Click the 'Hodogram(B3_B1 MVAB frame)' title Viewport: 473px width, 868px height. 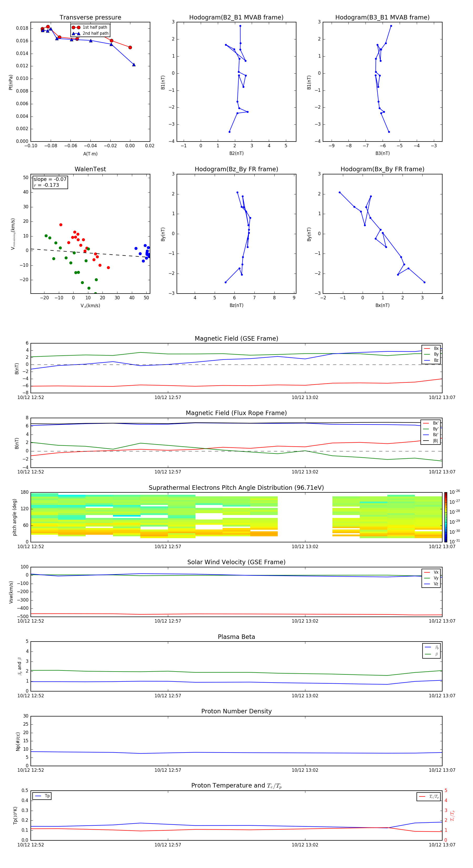382,18
